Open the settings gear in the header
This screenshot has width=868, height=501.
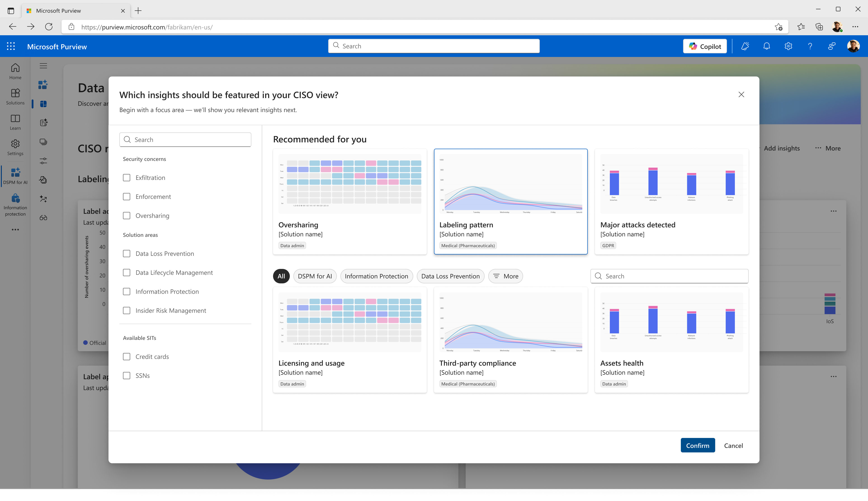tap(788, 46)
